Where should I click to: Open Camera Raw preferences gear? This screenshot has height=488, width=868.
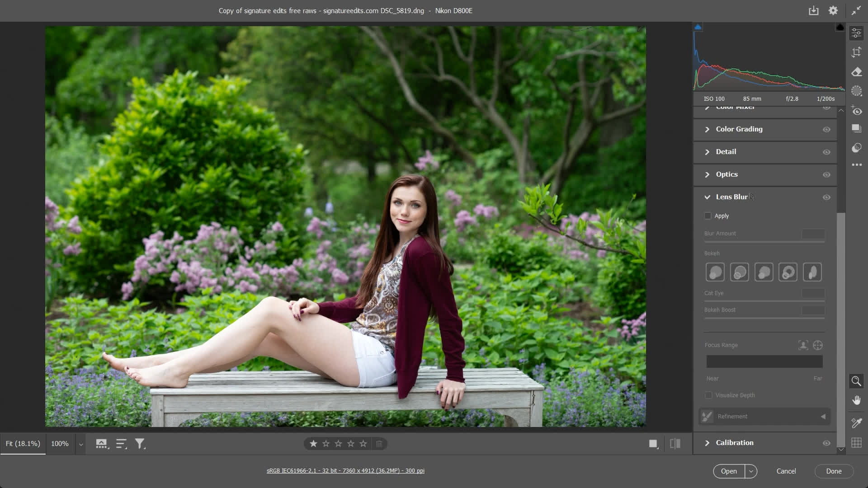[833, 10]
